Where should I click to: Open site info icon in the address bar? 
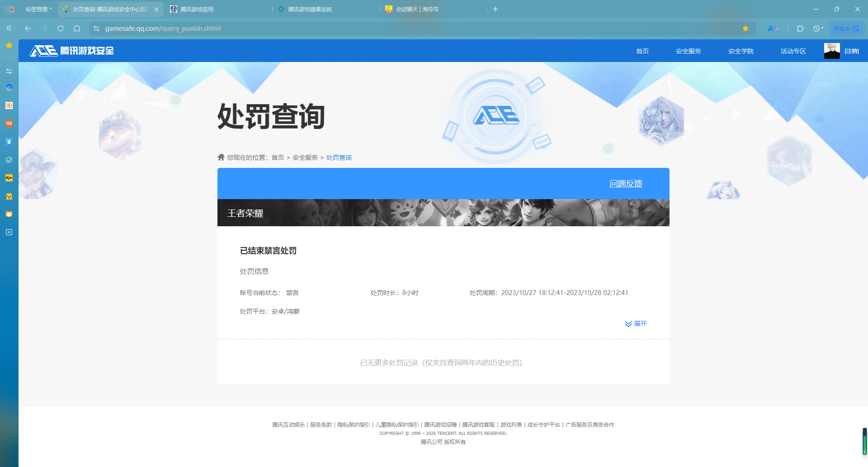(x=96, y=29)
